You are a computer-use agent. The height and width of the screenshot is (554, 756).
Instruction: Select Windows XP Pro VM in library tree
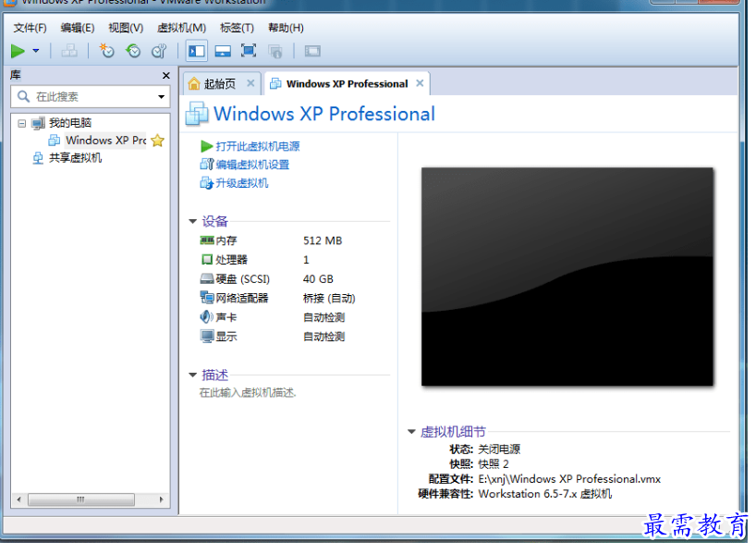pos(106,141)
